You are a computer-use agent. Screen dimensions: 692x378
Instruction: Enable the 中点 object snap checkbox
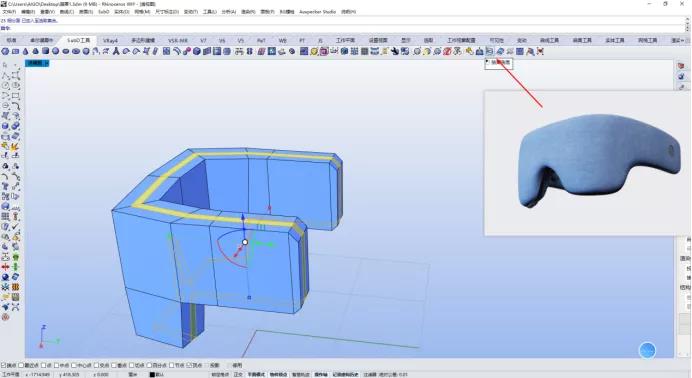(56, 365)
